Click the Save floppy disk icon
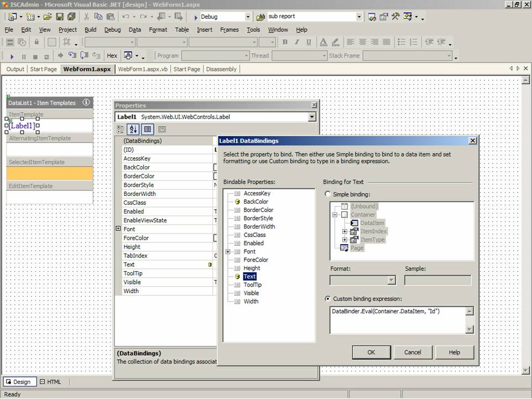The image size is (532, 399). click(60, 17)
